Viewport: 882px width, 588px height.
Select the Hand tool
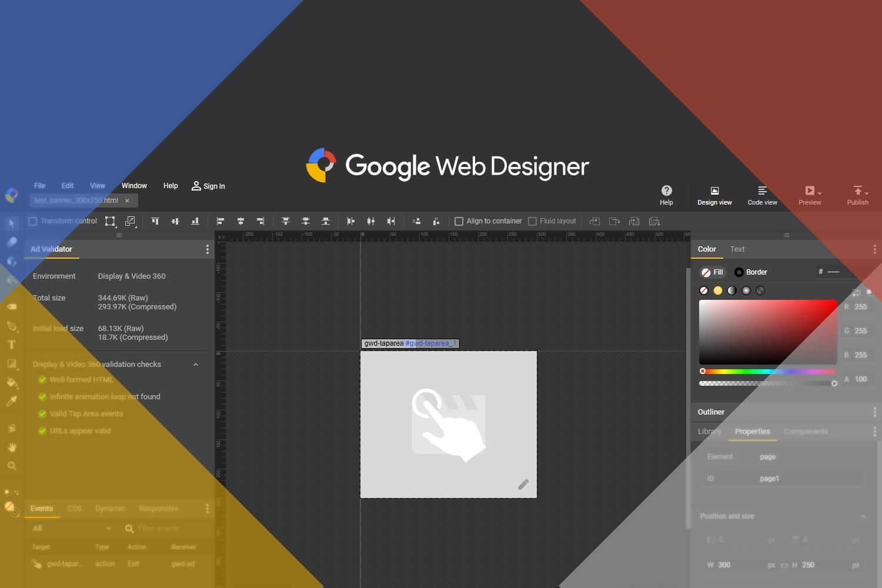point(12,447)
